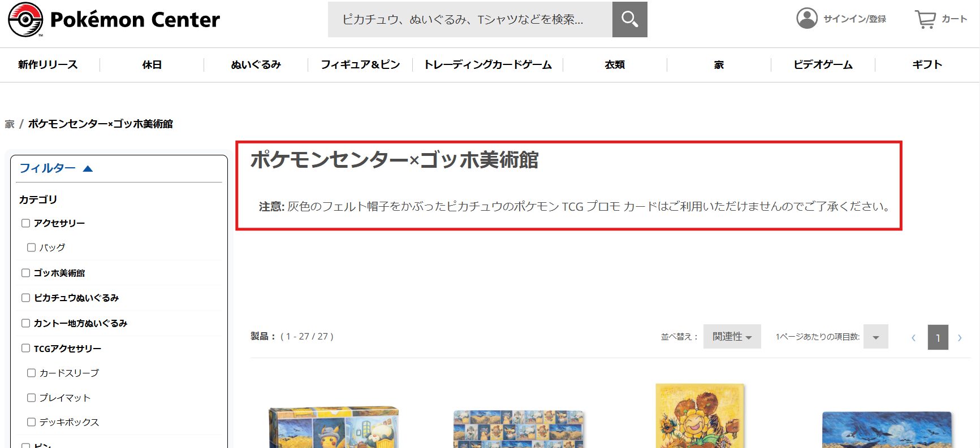The width and height of the screenshot is (980, 448).
Task: Open the 衣類 menu
Action: [615, 64]
